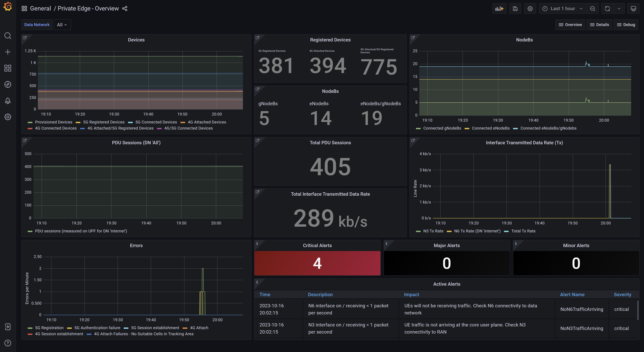Click the zoom out time range icon
Screen dimensions: 644x352
click(592, 8)
